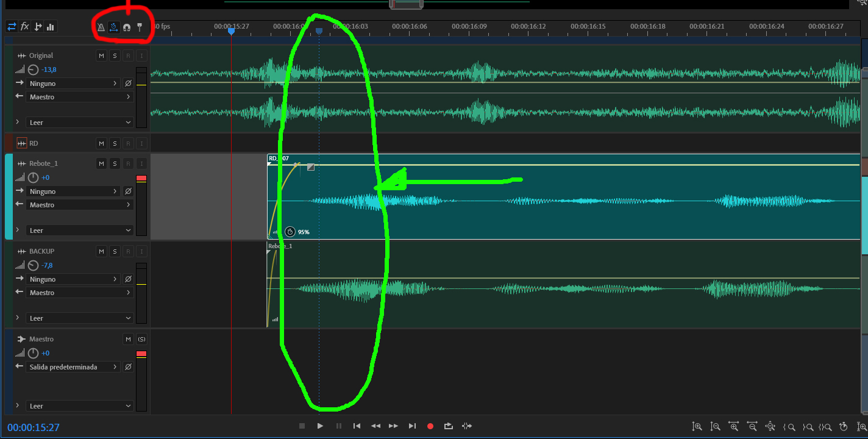Viewport: 868px width, 439px height.
Task: Click the stopwatch clip-stretch toggle icon
Action: tap(114, 27)
